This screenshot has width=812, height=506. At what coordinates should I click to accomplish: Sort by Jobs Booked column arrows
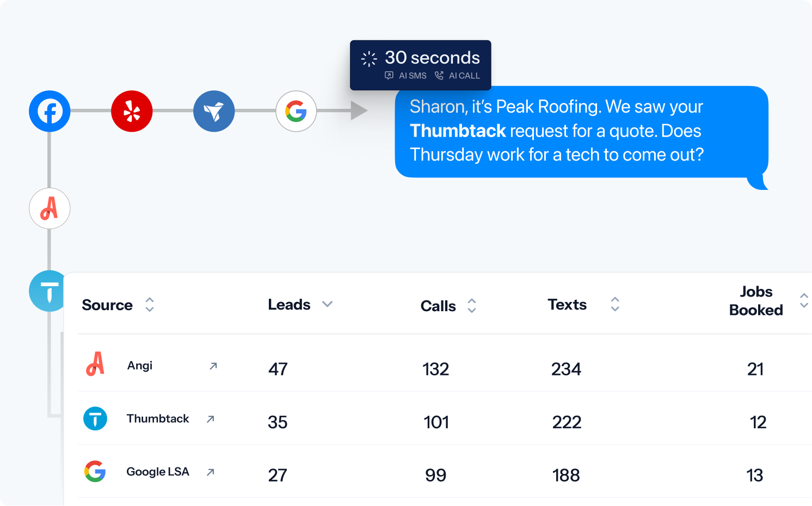[x=804, y=300]
